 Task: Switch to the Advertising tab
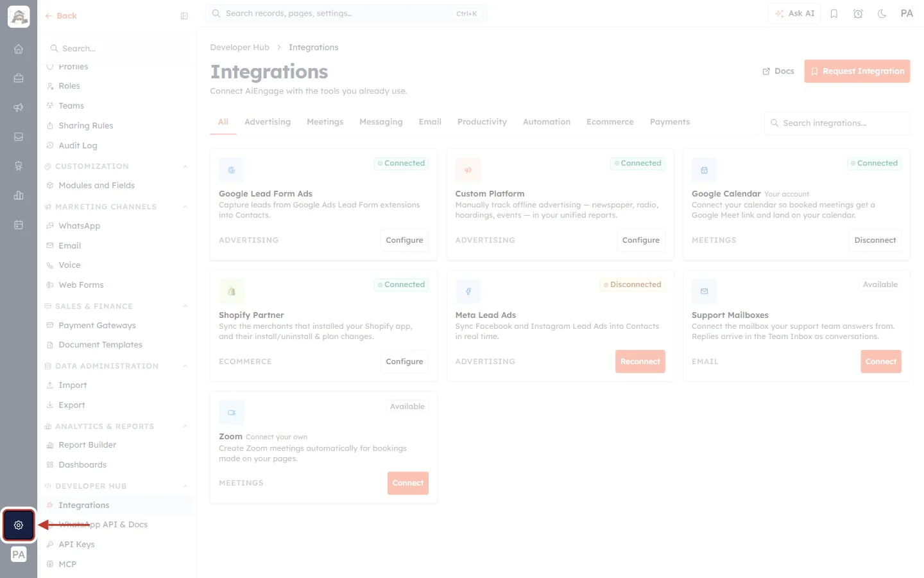pyautogui.click(x=268, y=122)
